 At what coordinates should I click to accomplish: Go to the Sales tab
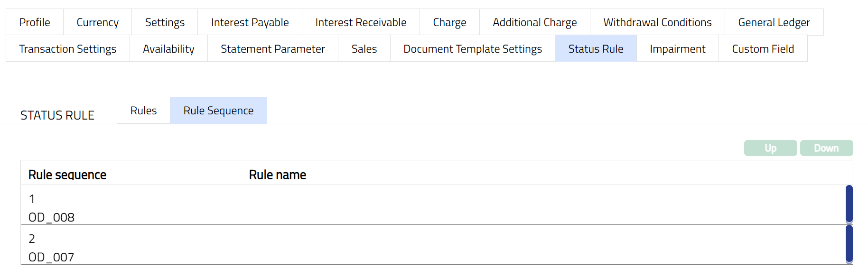tap(364, 49)
